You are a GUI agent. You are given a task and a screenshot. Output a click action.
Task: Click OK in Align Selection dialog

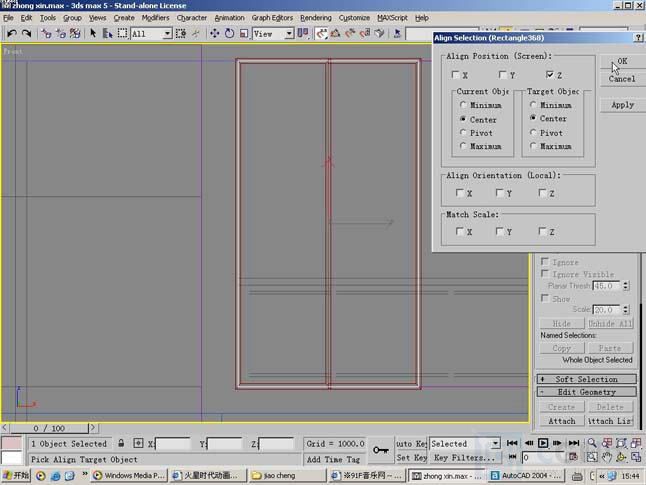tap(622, 61)
